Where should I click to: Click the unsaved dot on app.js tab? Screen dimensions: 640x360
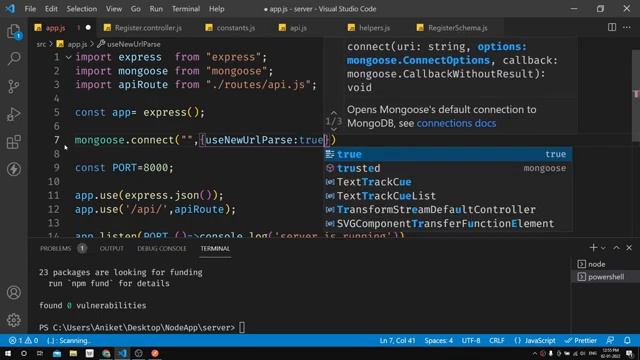[x=88, y=28]
